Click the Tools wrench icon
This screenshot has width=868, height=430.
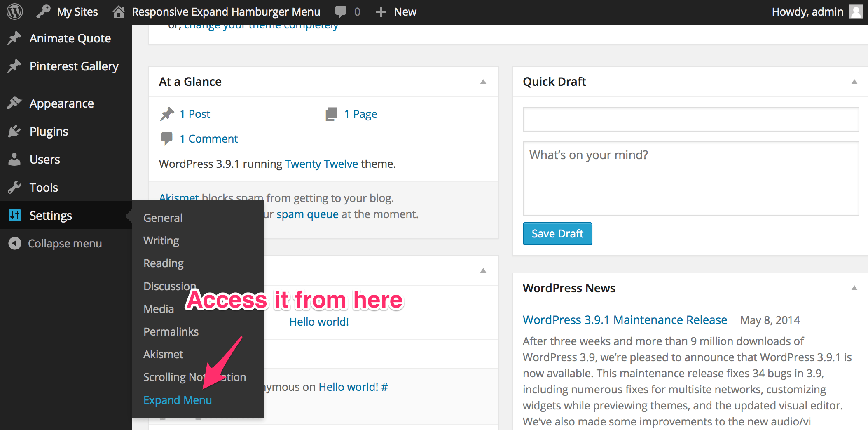[14, 187]
